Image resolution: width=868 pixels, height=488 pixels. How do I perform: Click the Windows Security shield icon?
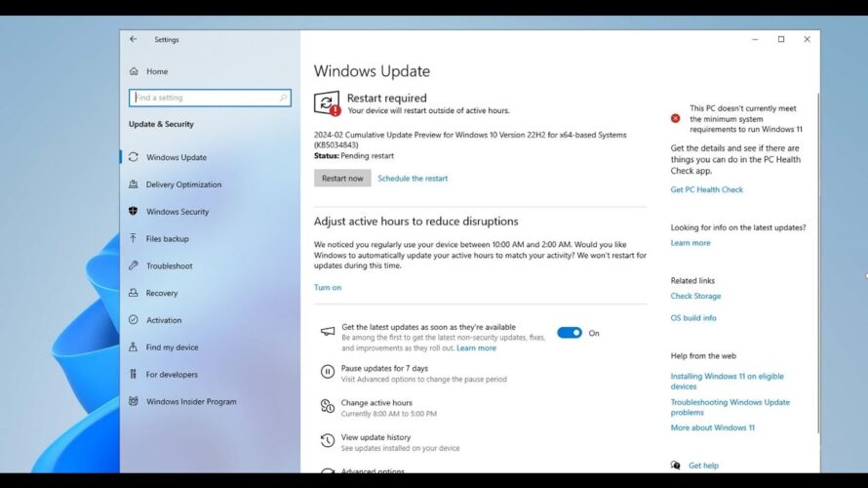point(134,212)
